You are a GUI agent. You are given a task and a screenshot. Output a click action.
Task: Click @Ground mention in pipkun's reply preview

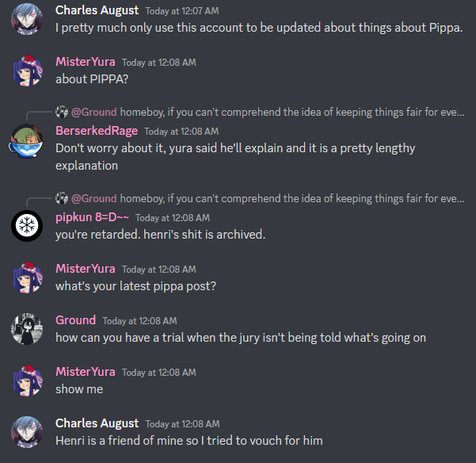[x=93, y=198]
